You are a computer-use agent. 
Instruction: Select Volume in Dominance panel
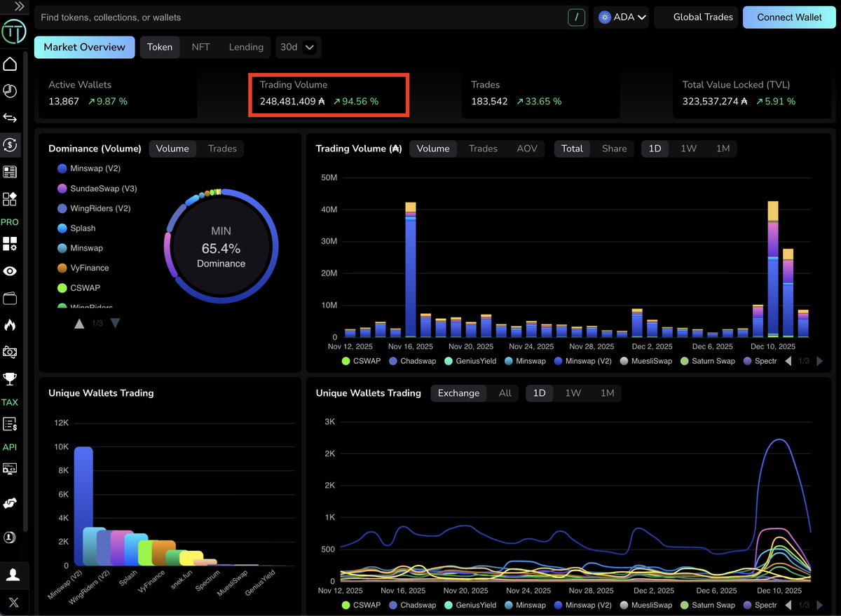[172, 149]
